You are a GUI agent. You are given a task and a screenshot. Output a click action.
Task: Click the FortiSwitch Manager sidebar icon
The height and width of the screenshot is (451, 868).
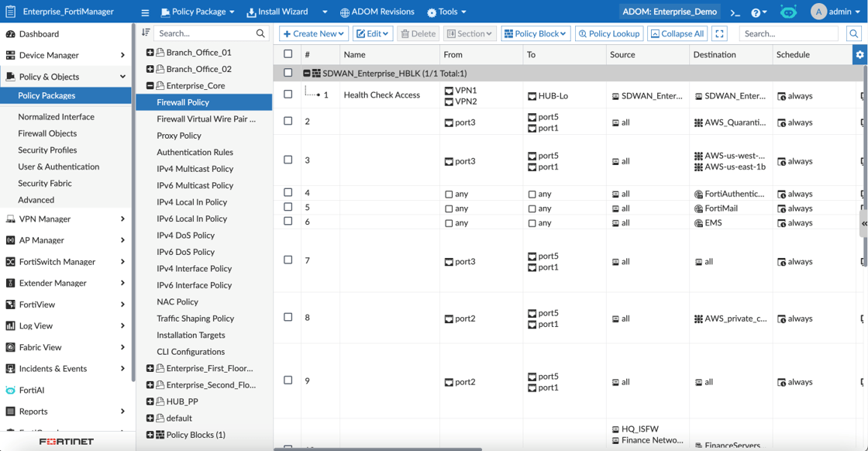[11, 262]
